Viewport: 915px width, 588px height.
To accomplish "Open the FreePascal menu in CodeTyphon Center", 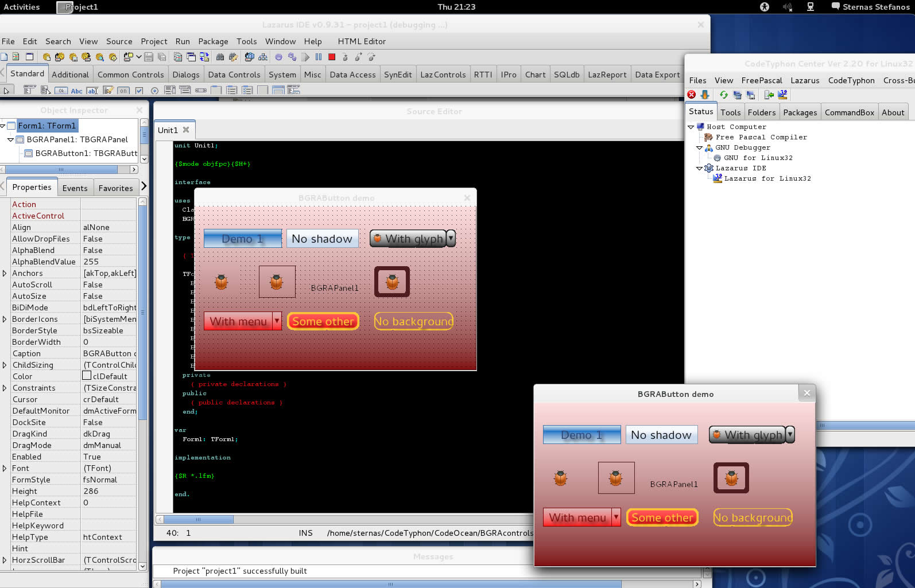I will [x=762, y=80].
